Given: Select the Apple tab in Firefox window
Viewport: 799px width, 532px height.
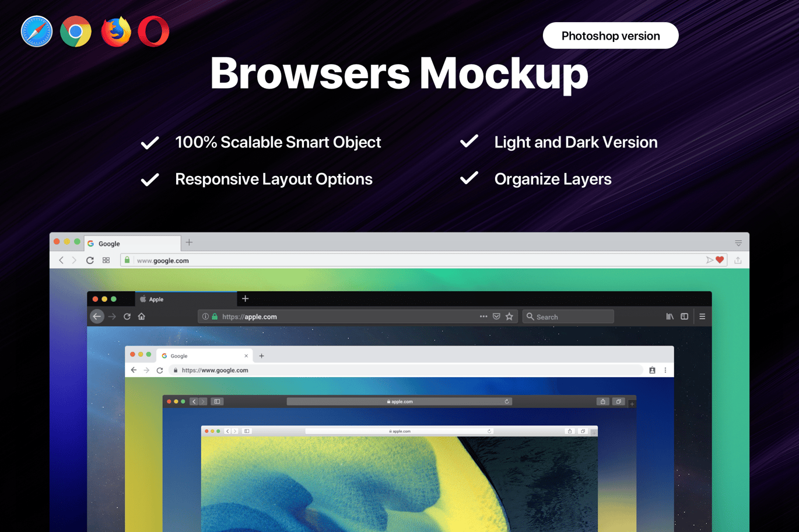Looking at the screenshot, I should [x=186, y=299].
